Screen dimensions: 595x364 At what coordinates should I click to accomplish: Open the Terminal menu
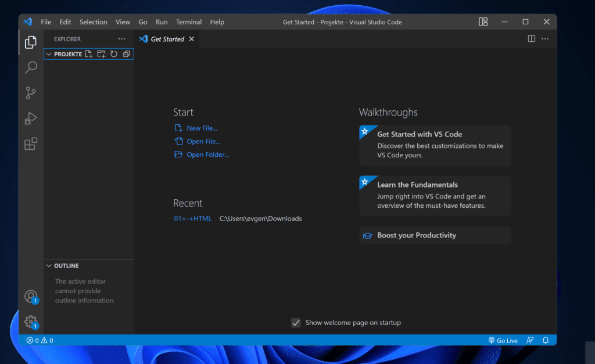click(x=189, y=22)
